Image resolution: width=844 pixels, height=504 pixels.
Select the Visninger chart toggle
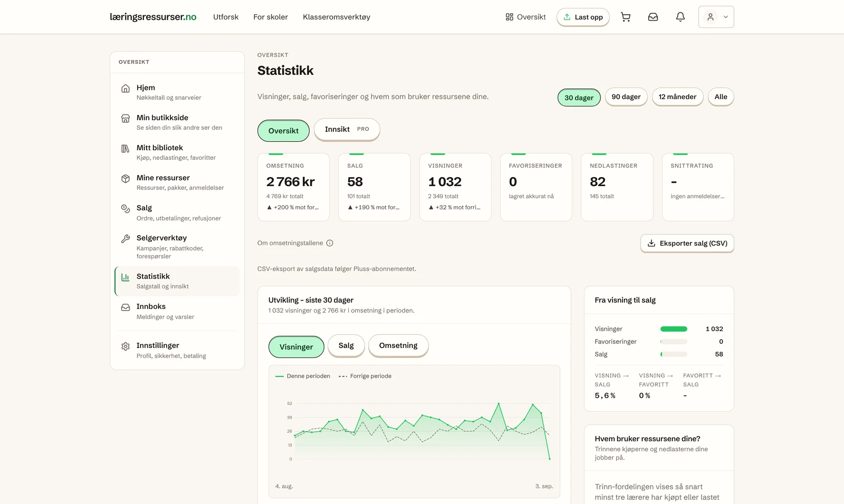pyautogui.click(x=296, y=347)
